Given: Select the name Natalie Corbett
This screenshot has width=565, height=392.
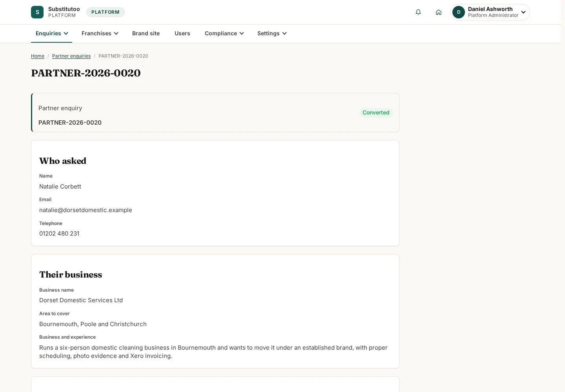Looking at the screenshot, I should tap(60, 187).
